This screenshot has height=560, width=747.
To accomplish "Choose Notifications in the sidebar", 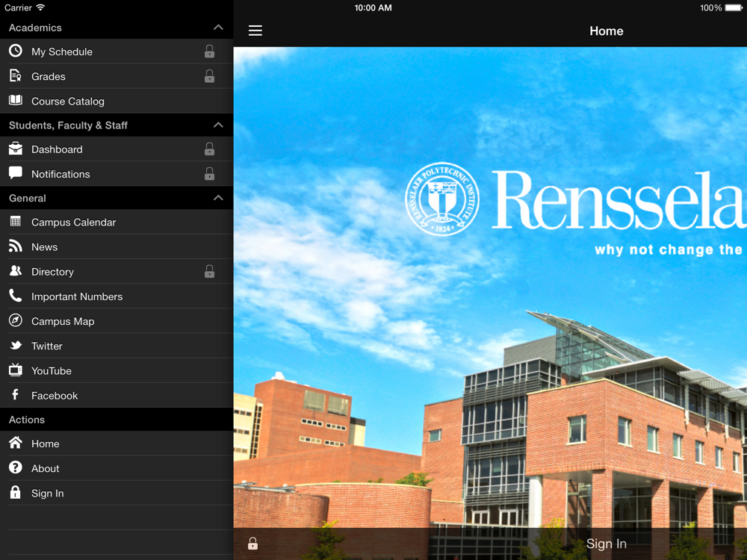I will pos(61,174).
